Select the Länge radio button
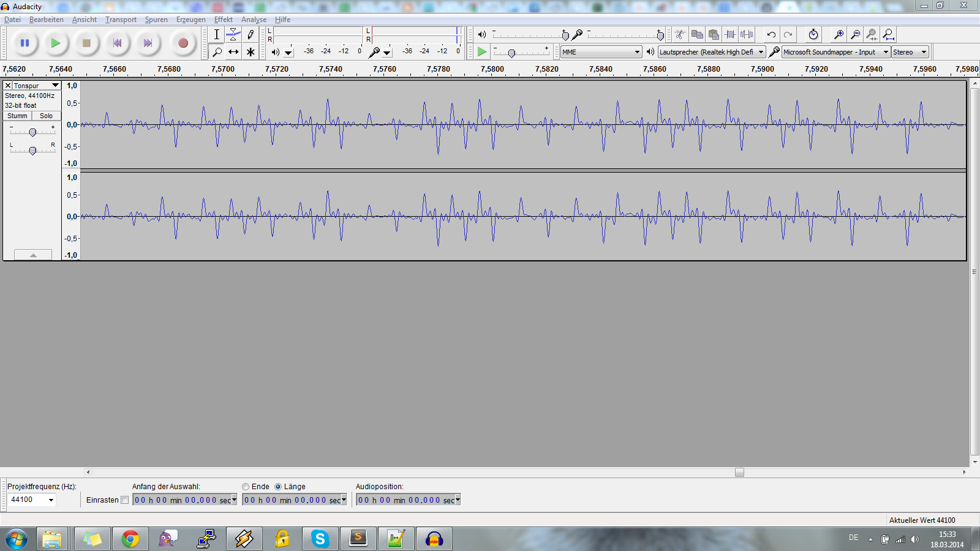This screenshot has height=551, width=980. coord(278,487)
